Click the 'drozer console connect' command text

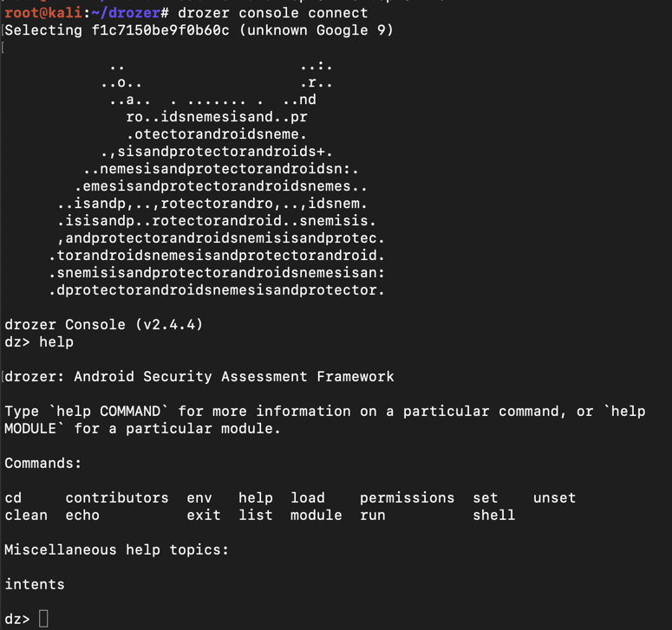[273, 13]
